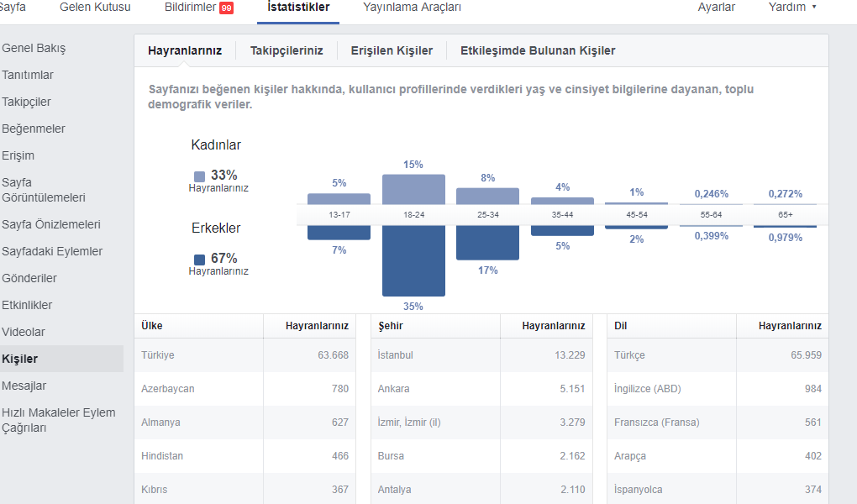Image resolution: width=857 pixels, height=504 pixels.
Task: Select Hızlı Makaleler Eylem Çağrıları
Action: (59, 420)
